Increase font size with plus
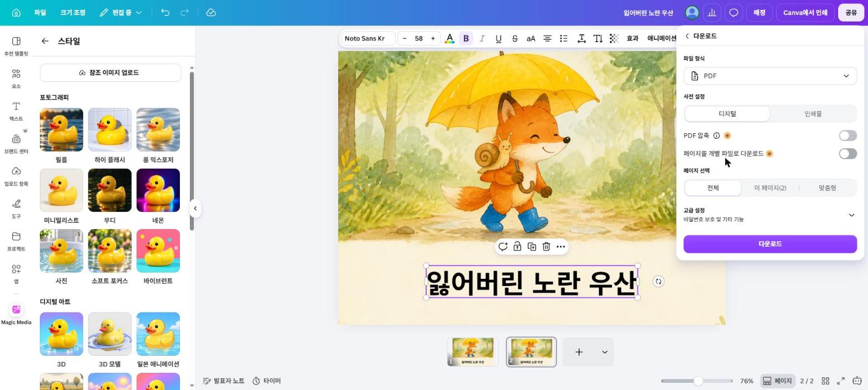This screenshot has height=390, width=868. point(433,38)
